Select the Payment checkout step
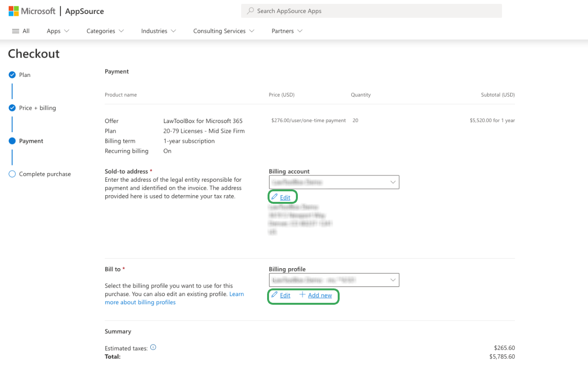This screenshot has width=588, height=373. [x=31, y=141]
